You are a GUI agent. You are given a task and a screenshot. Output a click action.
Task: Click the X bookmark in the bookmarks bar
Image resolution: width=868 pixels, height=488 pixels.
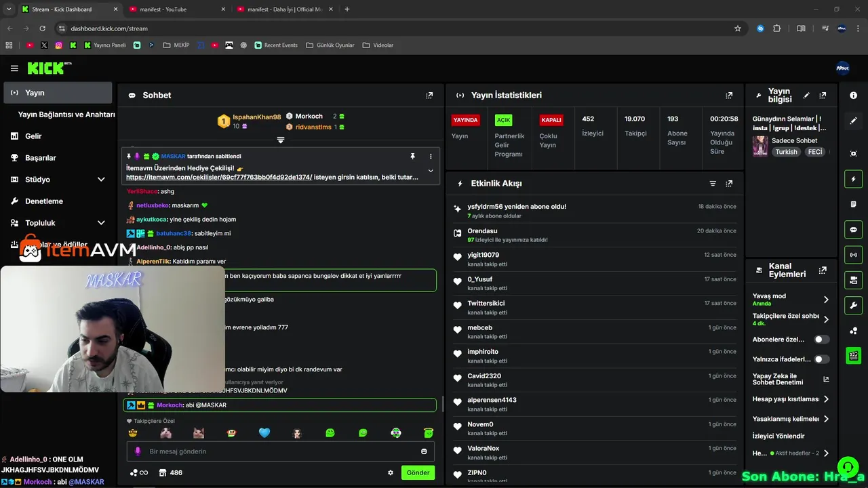tap(44, 45)
